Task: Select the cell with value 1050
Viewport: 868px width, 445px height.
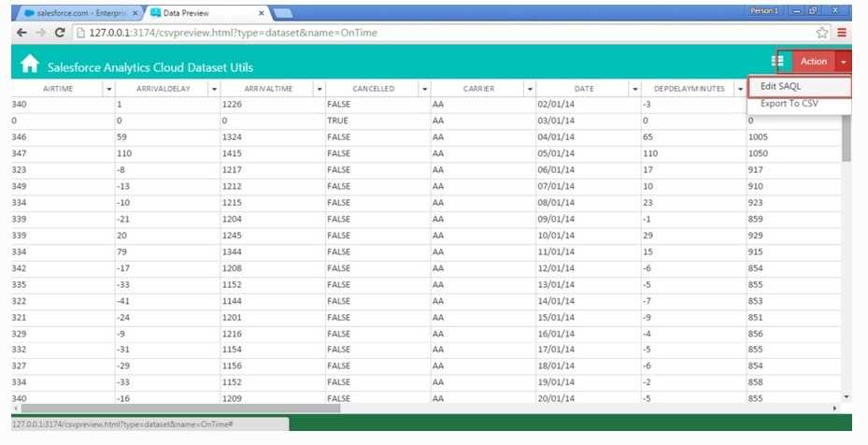Action: (794, 153)
